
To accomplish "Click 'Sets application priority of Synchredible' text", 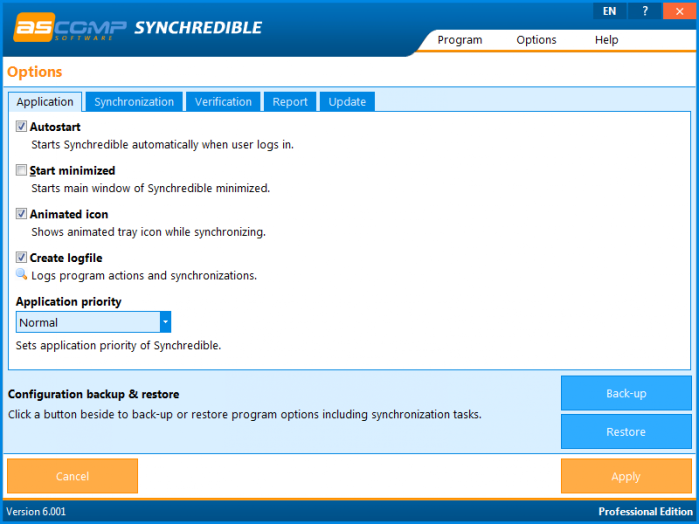I will tap(118, 346).
